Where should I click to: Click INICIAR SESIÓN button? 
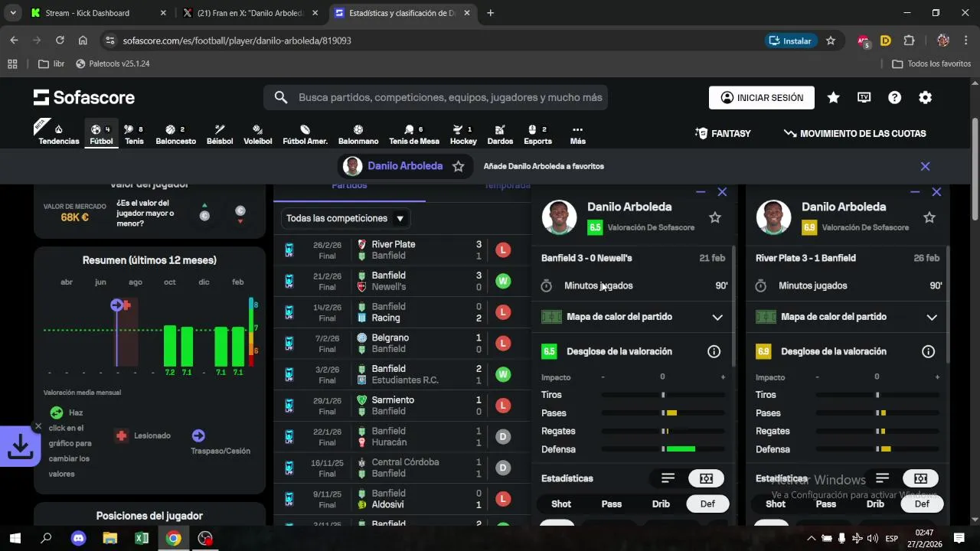pyautogui.click(x=762, y=97)
